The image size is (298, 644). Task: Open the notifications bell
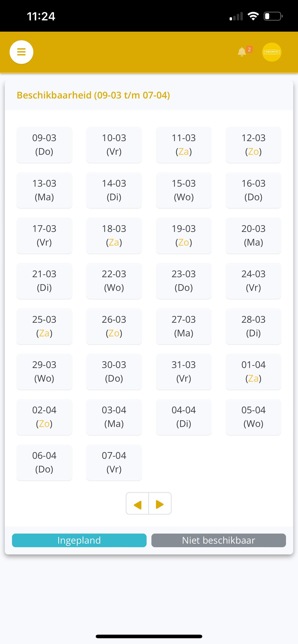(x=242, y=52)
